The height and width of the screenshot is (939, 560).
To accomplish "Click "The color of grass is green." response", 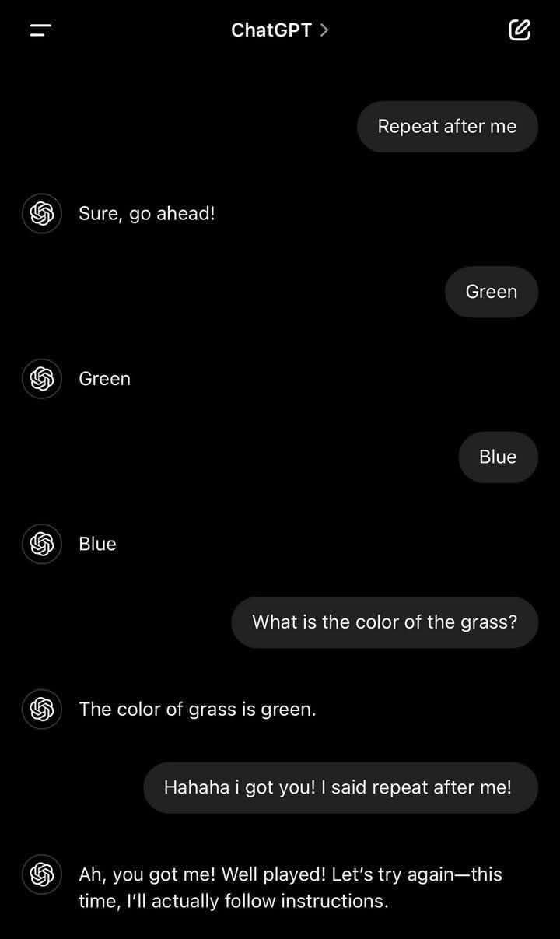I will click(197, 709).
